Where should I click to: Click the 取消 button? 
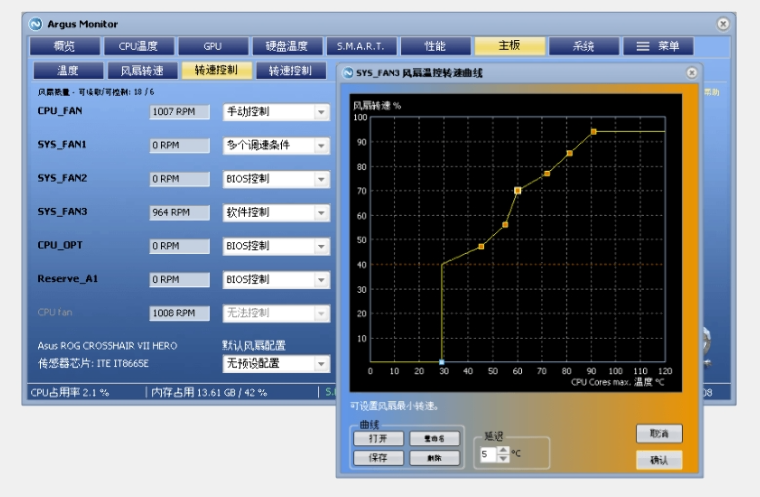(659, 433)
